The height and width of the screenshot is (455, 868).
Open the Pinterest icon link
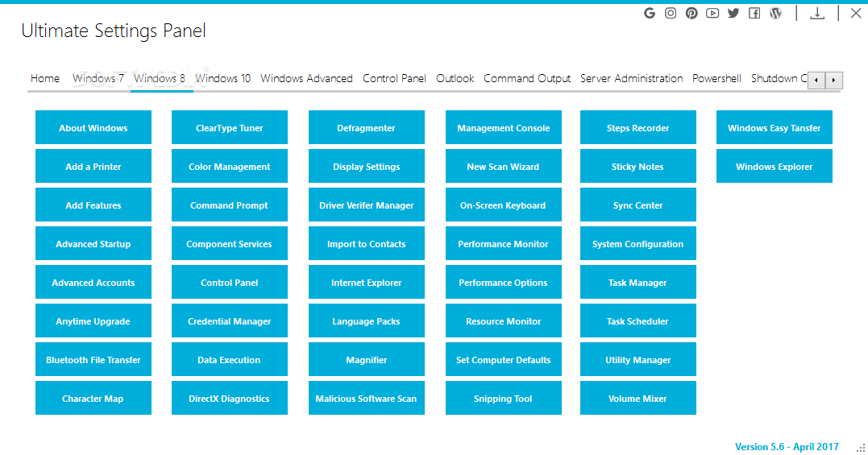691,13
